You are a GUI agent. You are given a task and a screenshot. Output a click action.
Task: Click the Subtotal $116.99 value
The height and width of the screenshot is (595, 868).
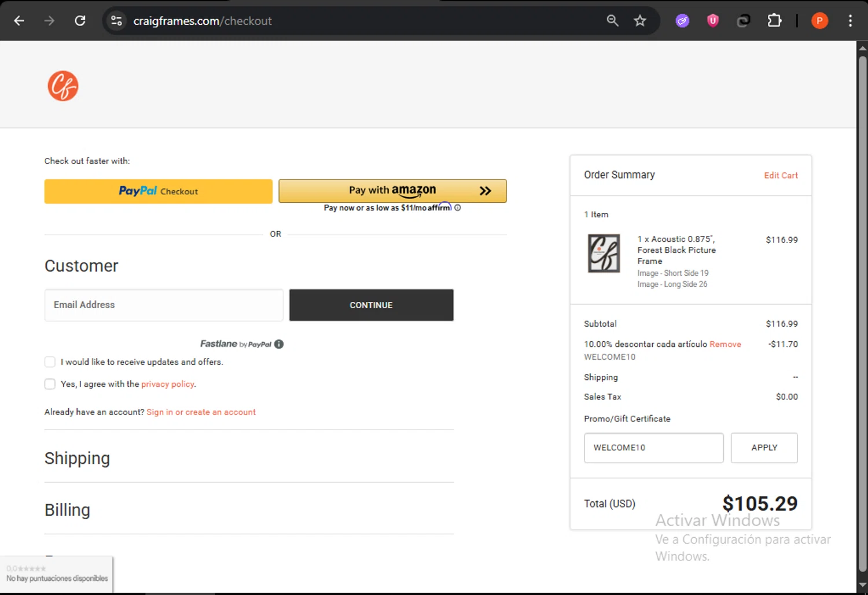[782, 324]
